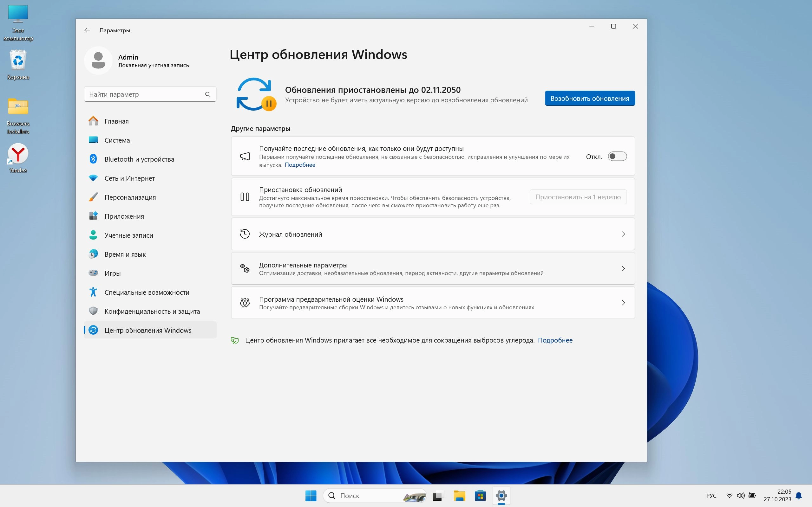
Task: Select the Персонализация brush icon
Action: click(93, 197)
